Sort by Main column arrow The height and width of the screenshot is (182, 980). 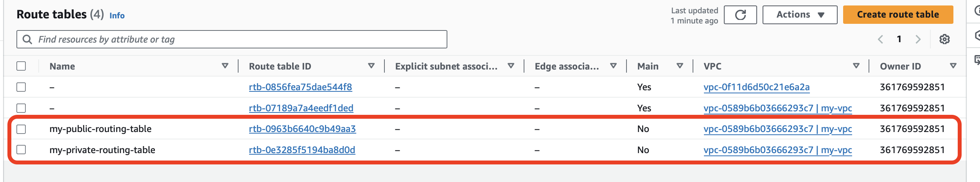(680, 66)
